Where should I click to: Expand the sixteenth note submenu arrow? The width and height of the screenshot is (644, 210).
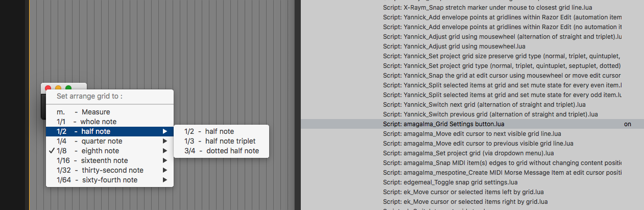point(164,160)
